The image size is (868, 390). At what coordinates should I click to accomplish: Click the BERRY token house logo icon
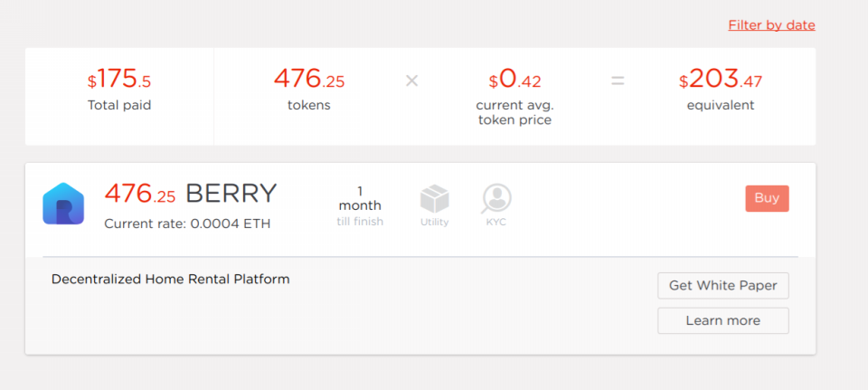(63, 204)
